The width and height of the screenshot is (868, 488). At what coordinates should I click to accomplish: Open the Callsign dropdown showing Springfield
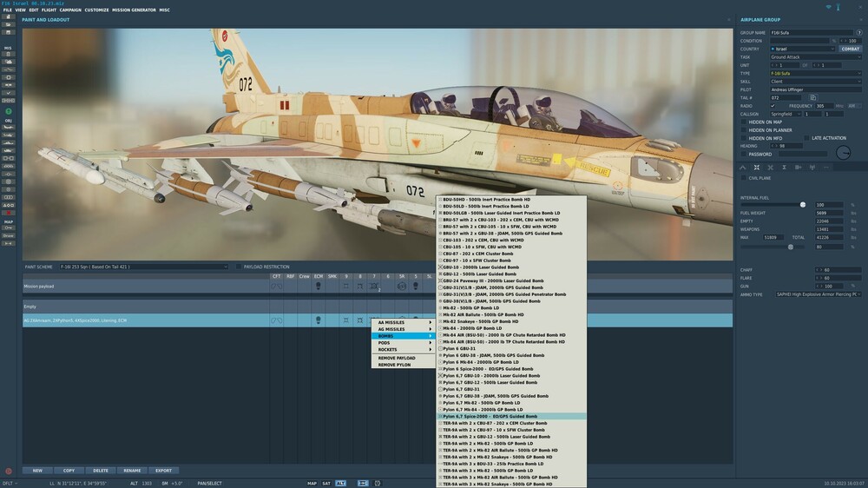coord(786,114)
